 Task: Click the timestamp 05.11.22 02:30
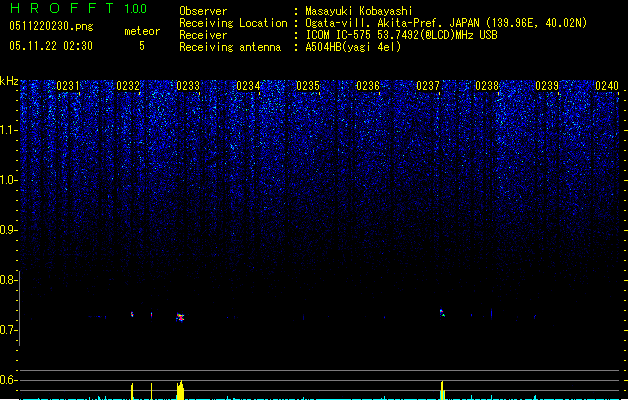(51, 46)
